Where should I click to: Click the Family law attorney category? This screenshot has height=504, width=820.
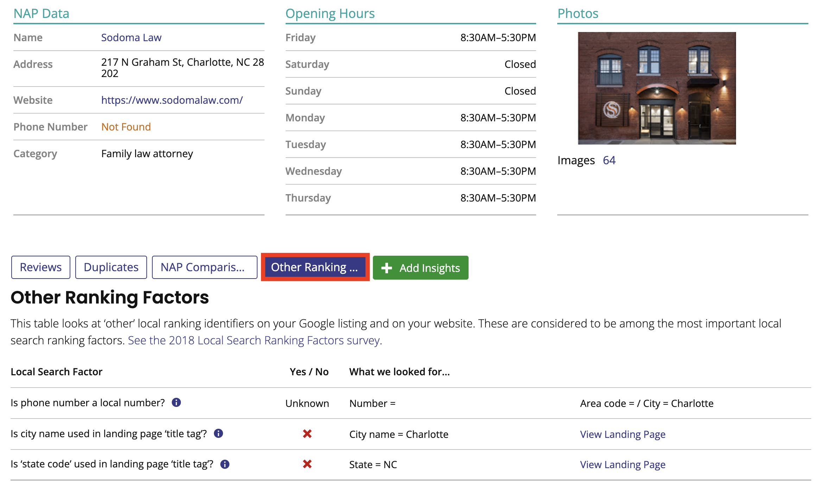coord(147,154)
